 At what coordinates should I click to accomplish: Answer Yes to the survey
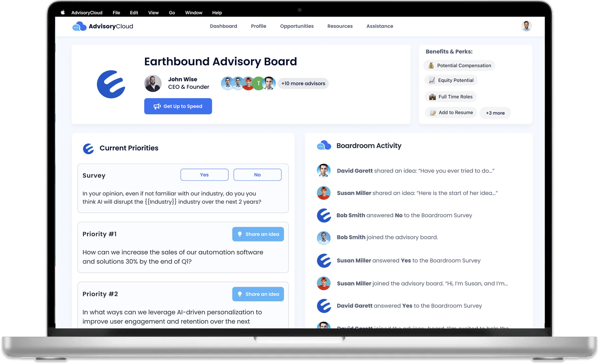tap(204, 175)
